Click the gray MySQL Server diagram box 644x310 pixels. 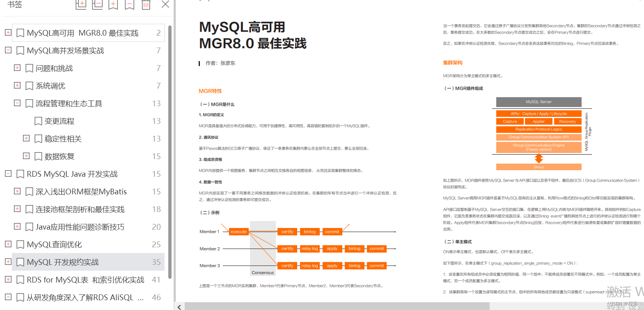pyautogui.click(x=539, y=102)
